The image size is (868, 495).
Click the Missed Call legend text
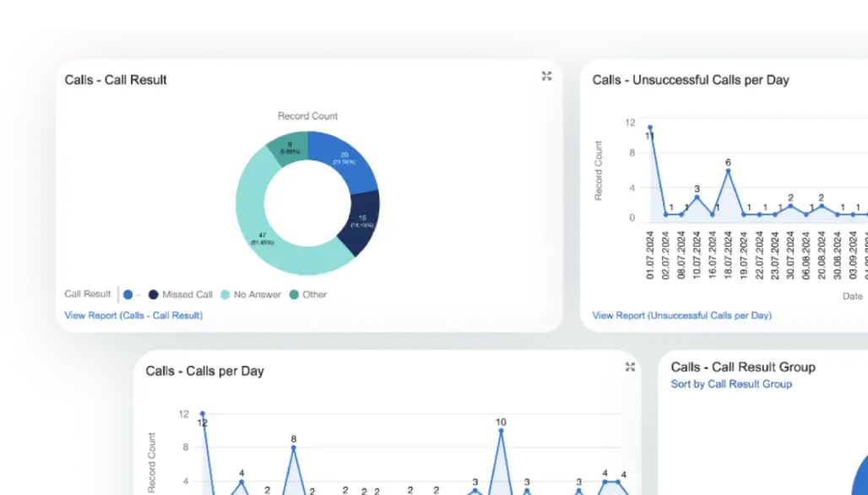187,295
